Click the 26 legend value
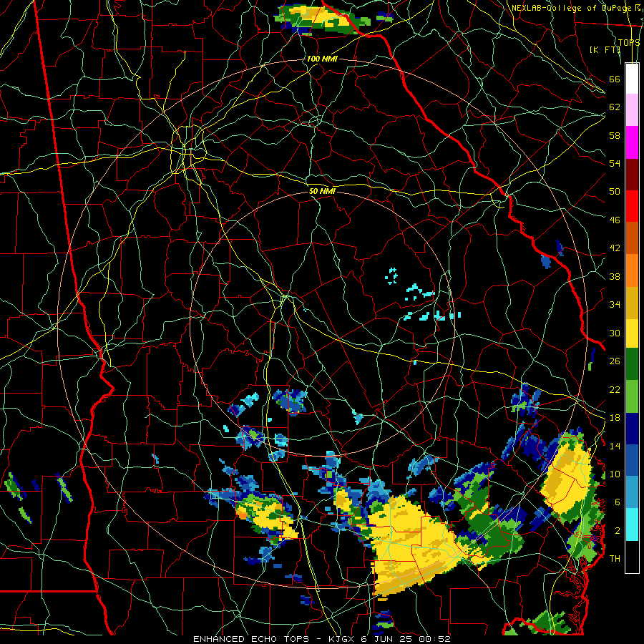 [615, 361]
